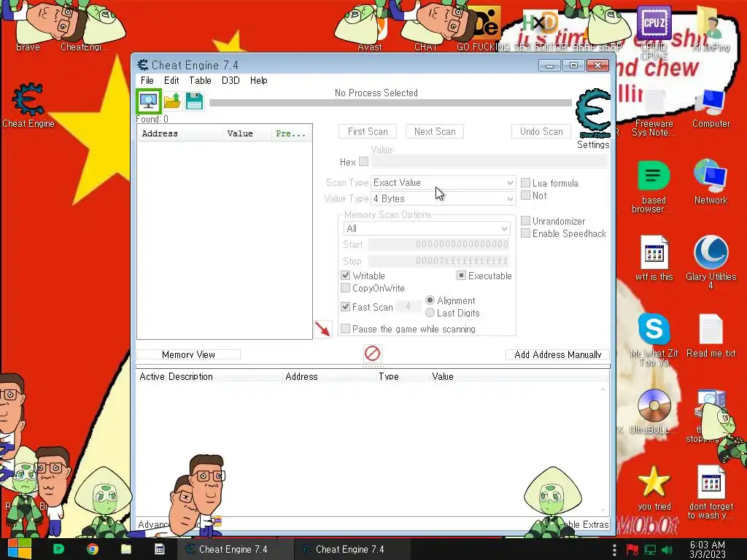
Task: Open the File menu
Action: click(x=147, y=80)
